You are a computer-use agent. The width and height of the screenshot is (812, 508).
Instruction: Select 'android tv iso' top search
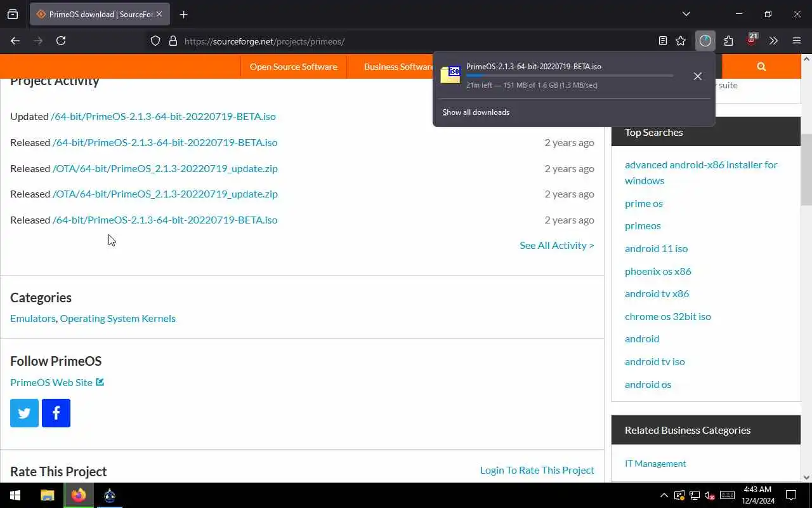(655, 361)
